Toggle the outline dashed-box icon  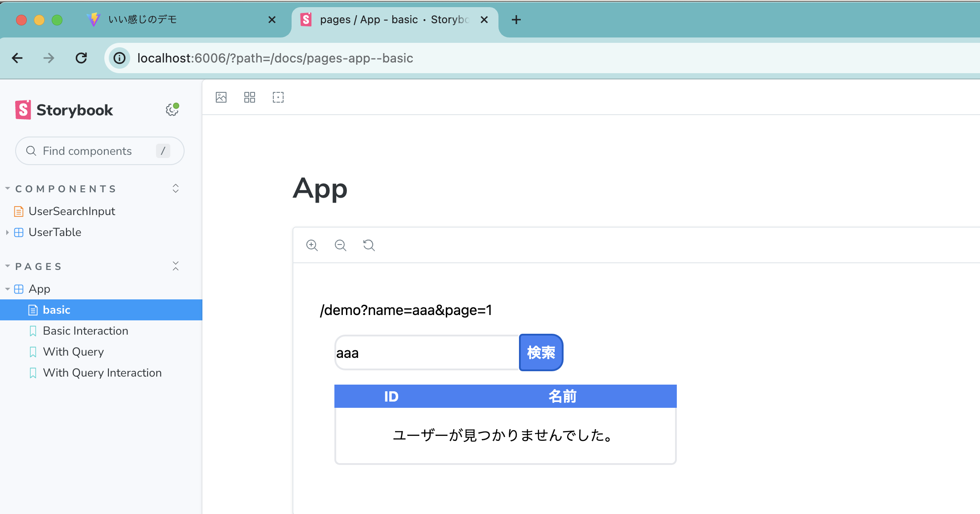tap(278, 97)
